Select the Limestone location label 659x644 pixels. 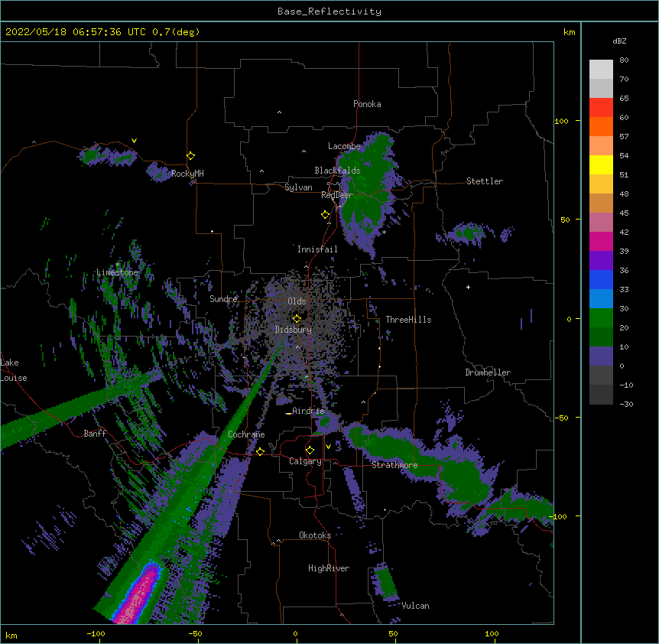[x=117, y=272]
